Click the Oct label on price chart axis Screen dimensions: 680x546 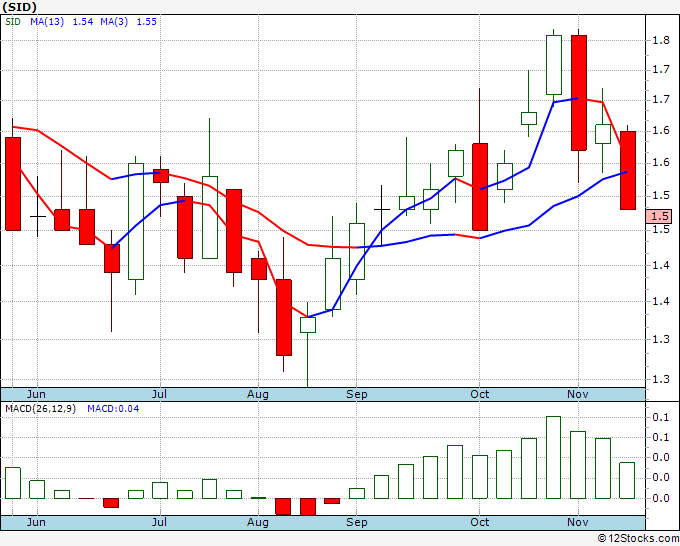[x=480, y=394]
